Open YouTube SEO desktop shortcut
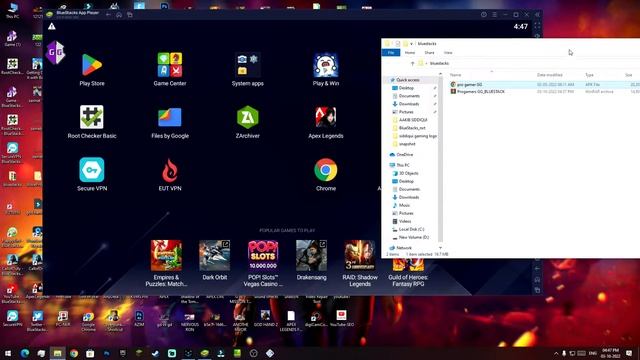 (342, 318)
